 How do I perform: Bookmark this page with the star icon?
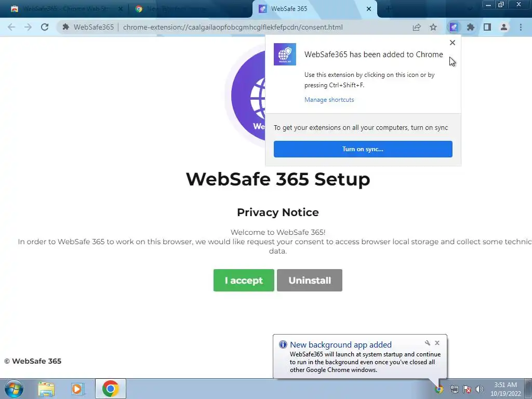pos(433,27)
